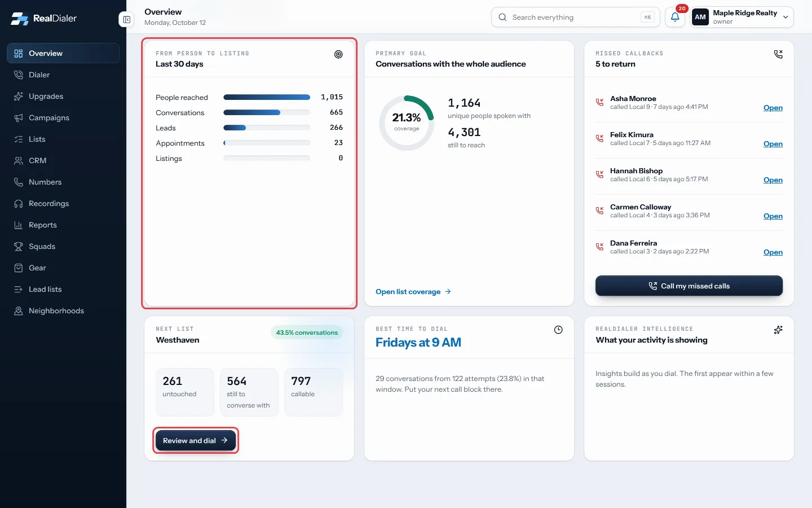Click the 21.3% coverage ring

pyautogui.click(x=407, y=122)
